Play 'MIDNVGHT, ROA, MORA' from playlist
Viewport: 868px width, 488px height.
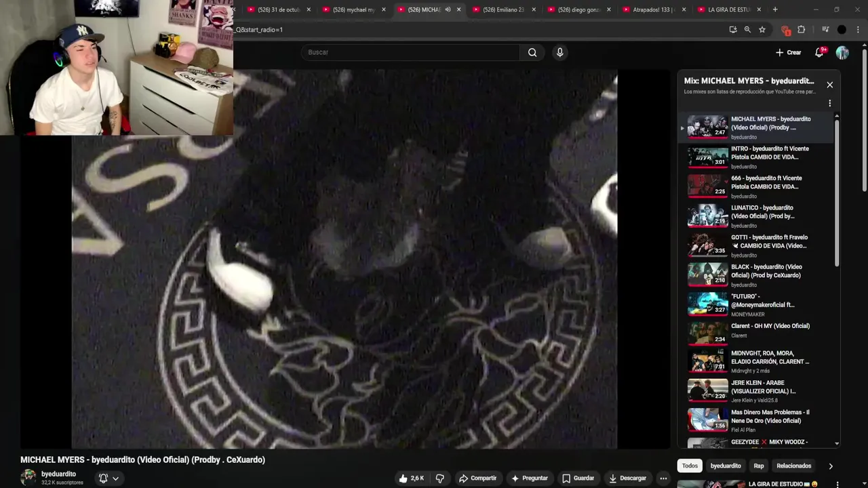click(757, 362)
